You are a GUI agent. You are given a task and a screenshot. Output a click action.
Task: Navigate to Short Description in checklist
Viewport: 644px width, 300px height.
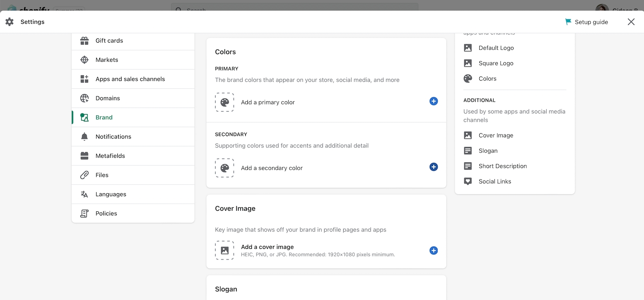(502, 166)
